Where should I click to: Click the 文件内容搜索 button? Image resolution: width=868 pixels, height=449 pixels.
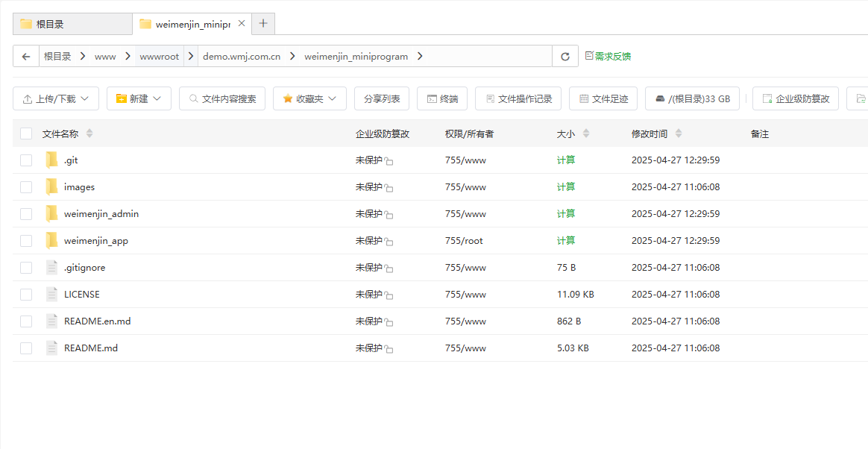pos(222,98)
